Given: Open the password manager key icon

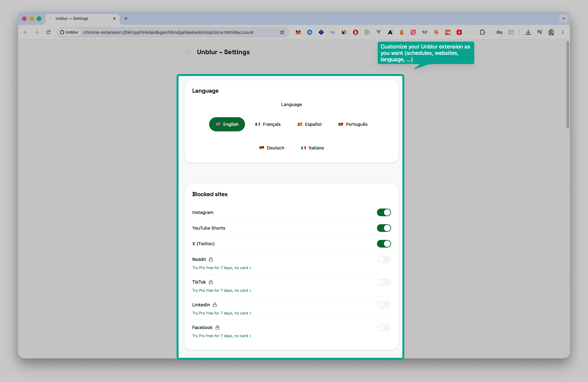Looking at the screenshot, I should coord(499,32).
